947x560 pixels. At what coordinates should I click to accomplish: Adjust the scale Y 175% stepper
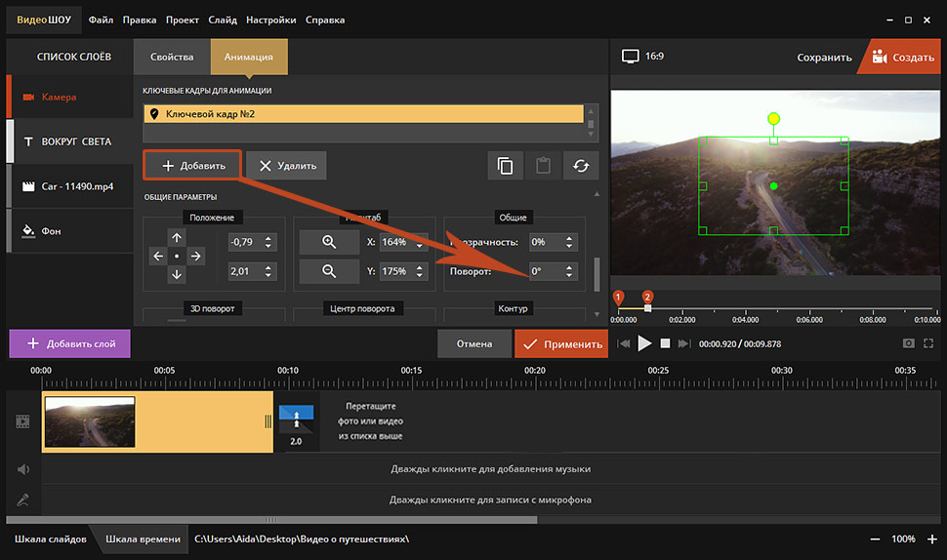coord(419,271)
